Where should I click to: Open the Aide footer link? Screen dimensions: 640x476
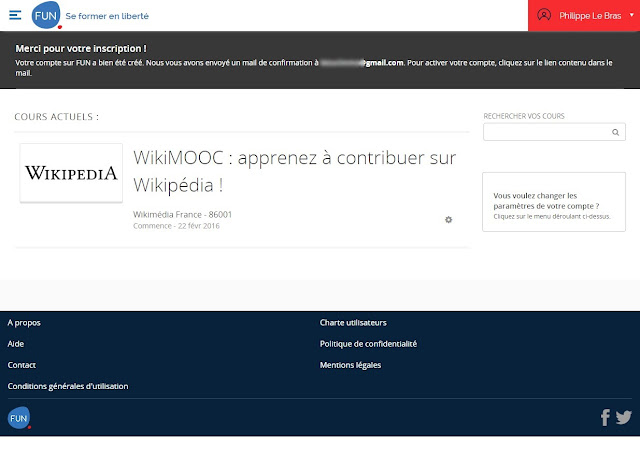point(16,344)
